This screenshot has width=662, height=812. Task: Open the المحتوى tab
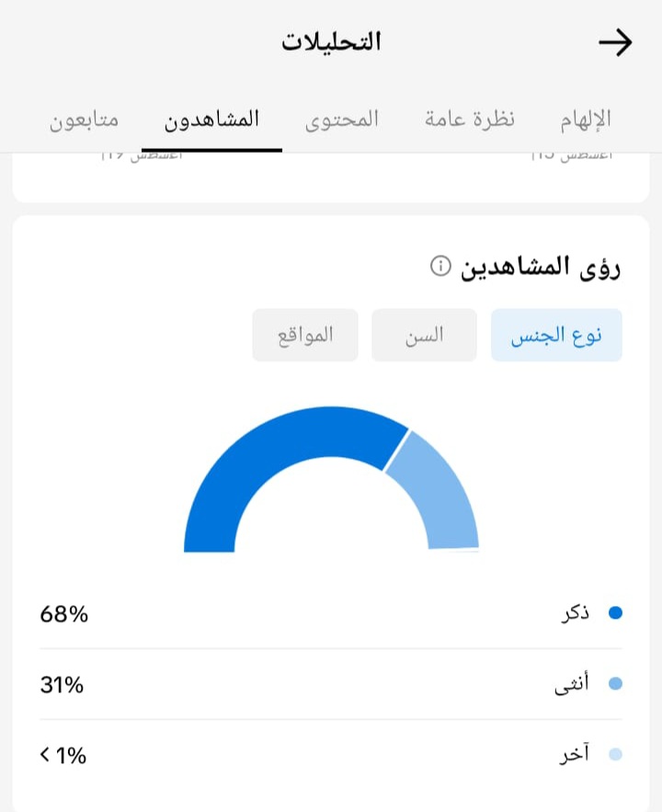pos(342,120)
